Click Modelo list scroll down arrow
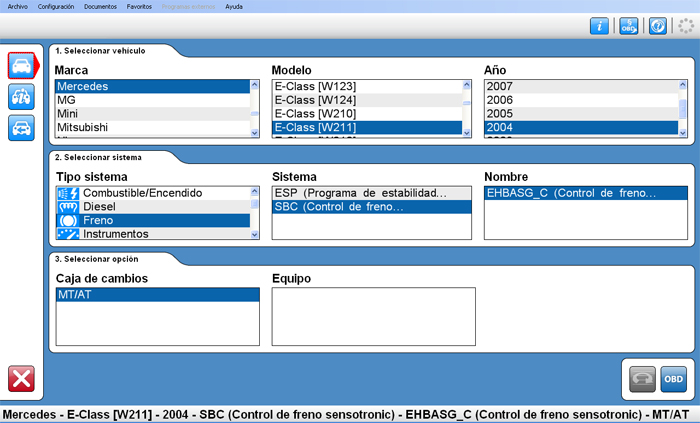 (x=467, y=133)
